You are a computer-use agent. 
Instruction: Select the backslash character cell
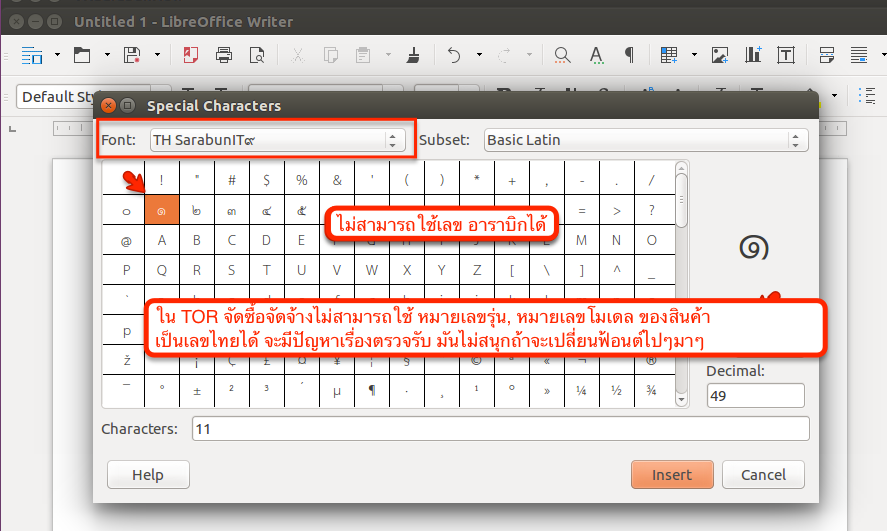click(547, 270)
